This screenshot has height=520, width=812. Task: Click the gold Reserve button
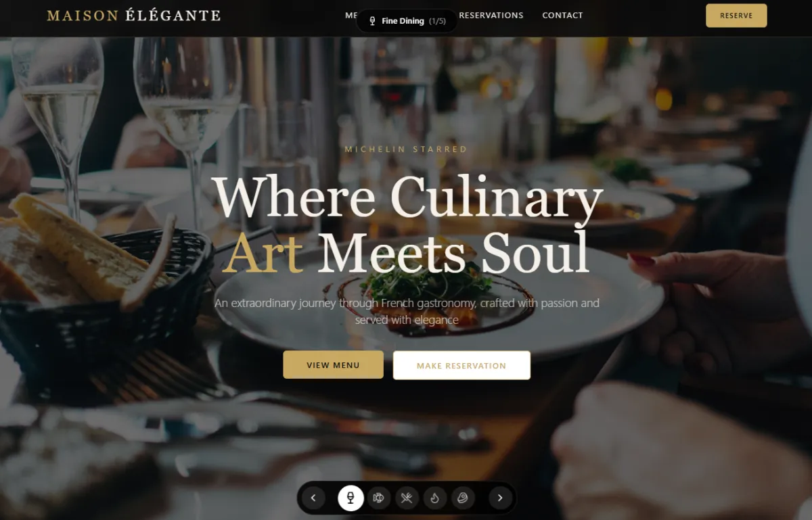click(736, 16)
